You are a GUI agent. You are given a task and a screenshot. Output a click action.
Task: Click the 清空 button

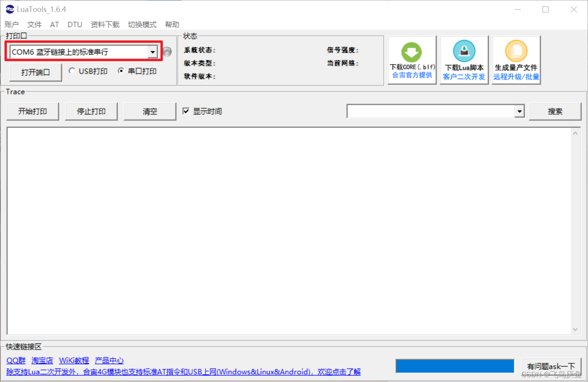click(x=150, y=111)
